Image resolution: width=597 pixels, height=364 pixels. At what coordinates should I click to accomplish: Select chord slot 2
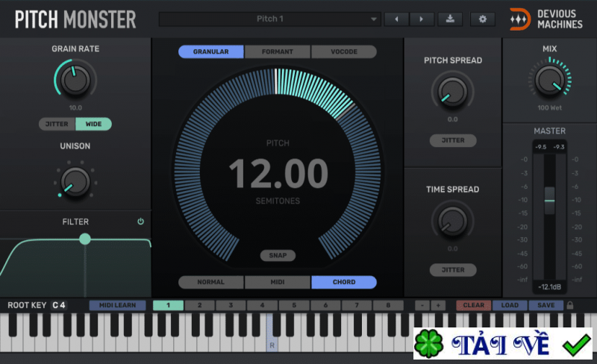tap(199, 305)
